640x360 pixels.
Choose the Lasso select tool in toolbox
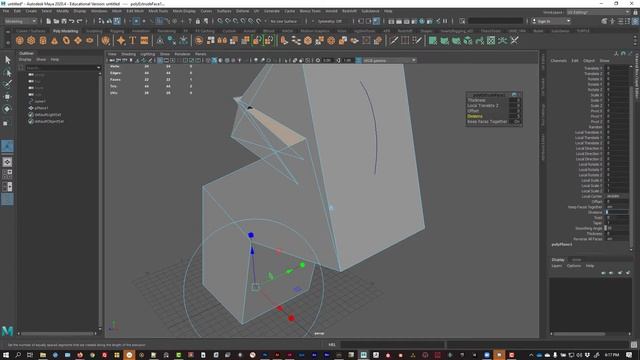pyautogui.click(x=7, y=73)
